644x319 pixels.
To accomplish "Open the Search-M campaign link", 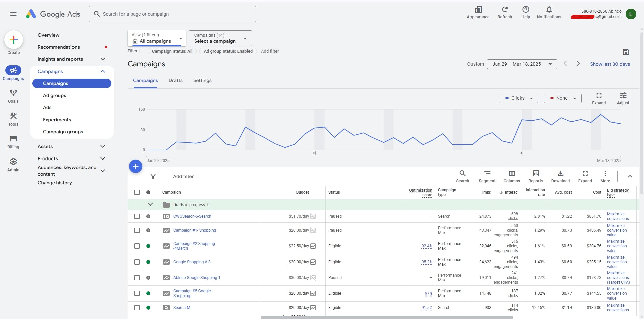I will (182, 308).
